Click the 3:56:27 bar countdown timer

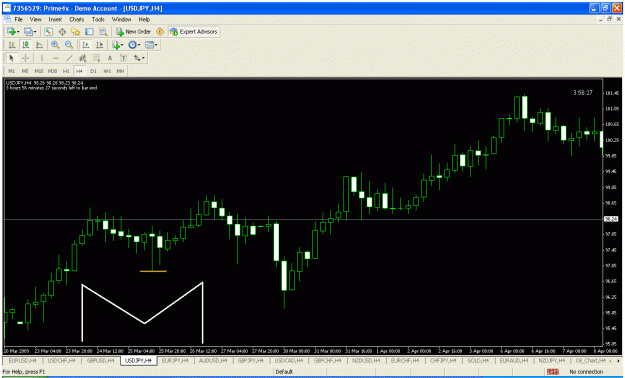point(583,93)
